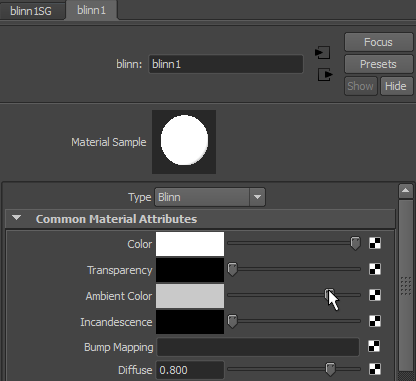Click the Focus button
416x381 pixels.
click(378, 42)
